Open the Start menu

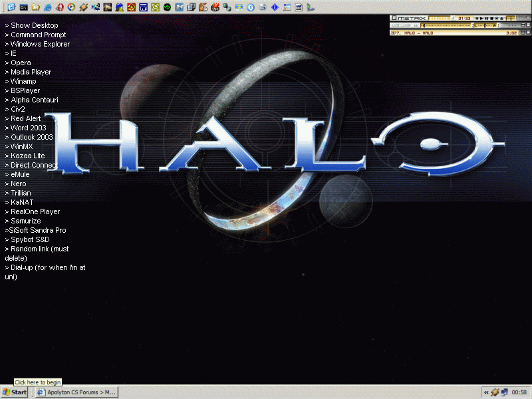pyautogui.click(x=15, y=392)
